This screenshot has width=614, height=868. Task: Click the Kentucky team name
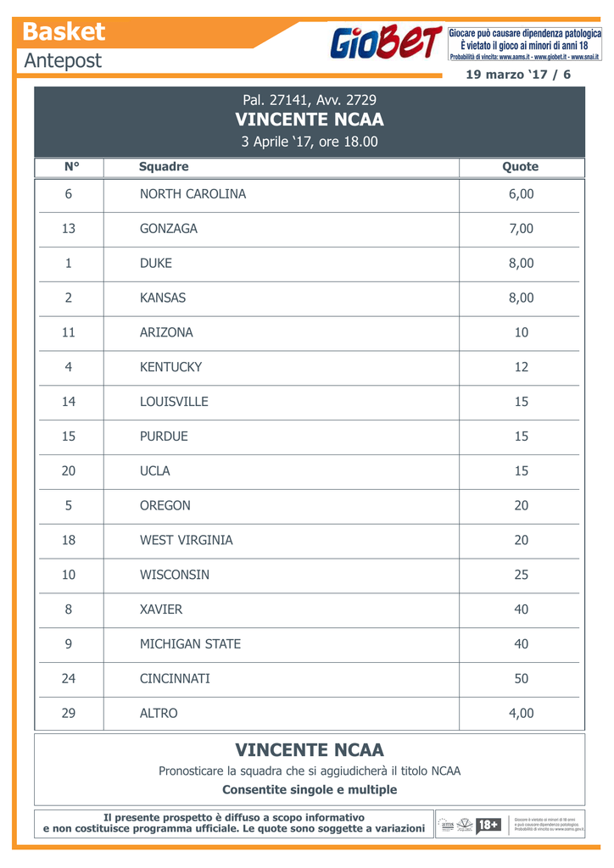pyautogui.click(x=170, y=367)
